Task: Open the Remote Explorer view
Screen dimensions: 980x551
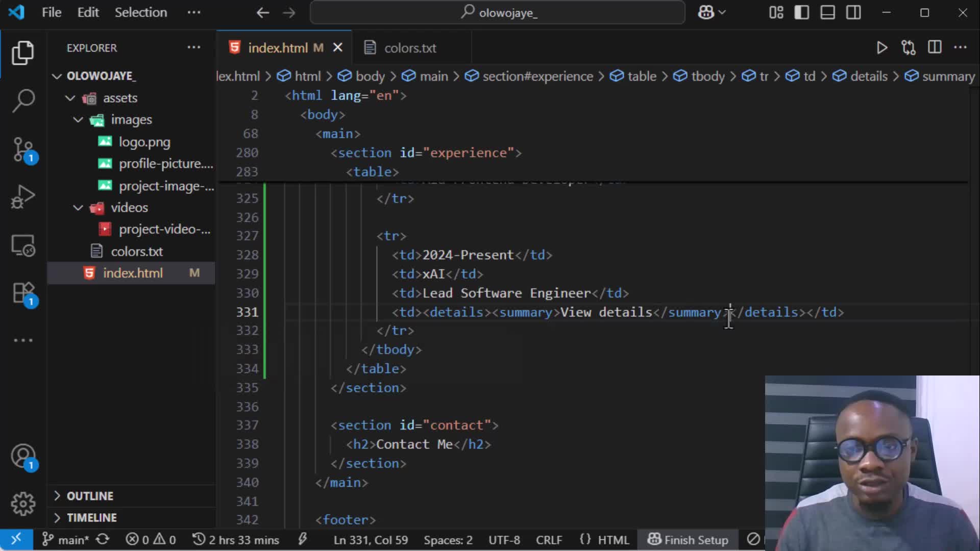Action: click(23, 245)
